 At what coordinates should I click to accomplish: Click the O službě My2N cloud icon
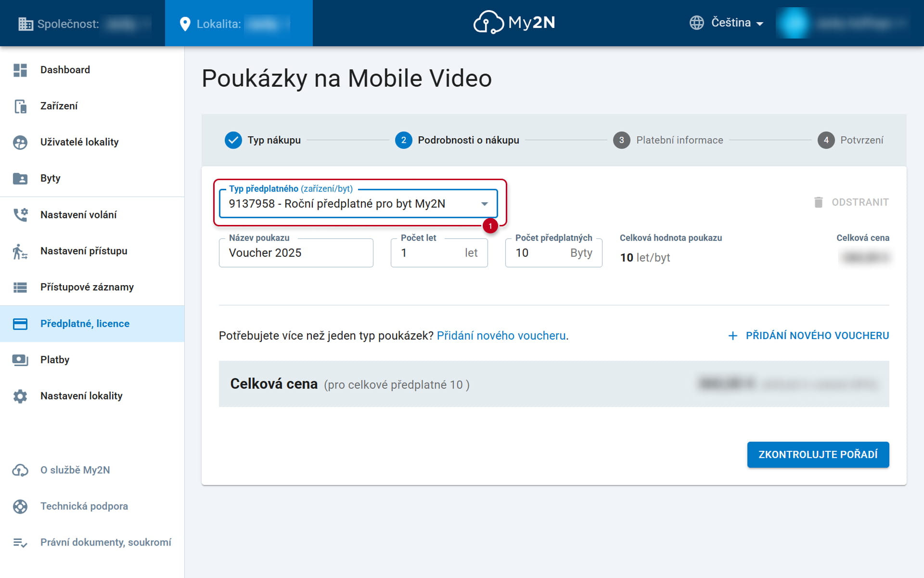click(x=20, y=470)
